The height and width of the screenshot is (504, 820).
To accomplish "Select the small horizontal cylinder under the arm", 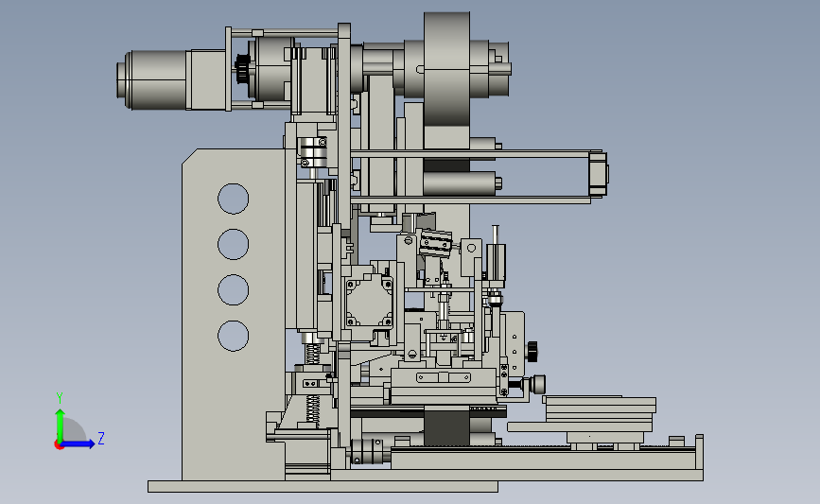I will coord(461,183).
